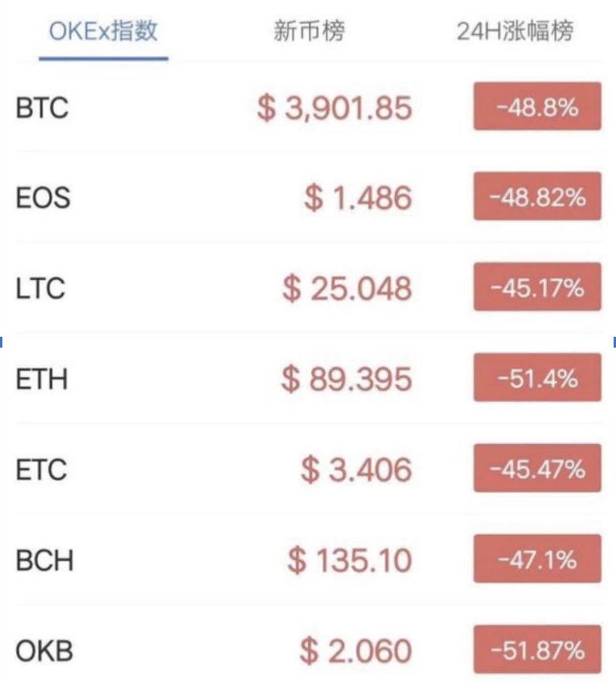Tap the BTC -48.8% change badge
The image size is (616, 686).
click(x=537, y=106)
